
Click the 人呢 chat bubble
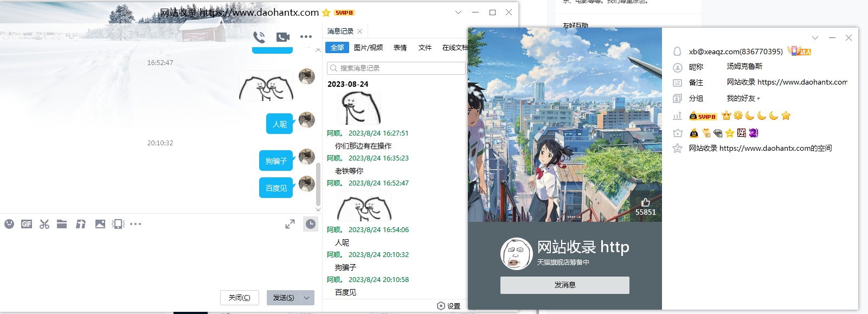click(x=280, y=124)
